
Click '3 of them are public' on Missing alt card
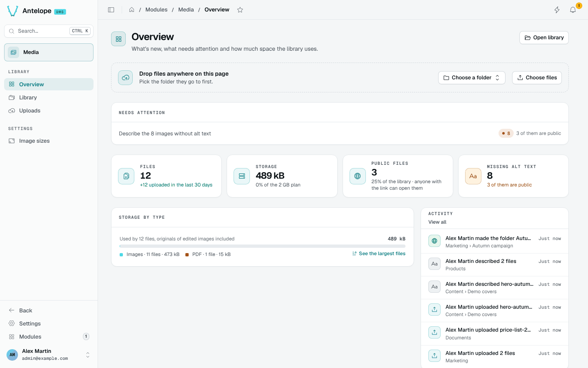click(510, 185)
